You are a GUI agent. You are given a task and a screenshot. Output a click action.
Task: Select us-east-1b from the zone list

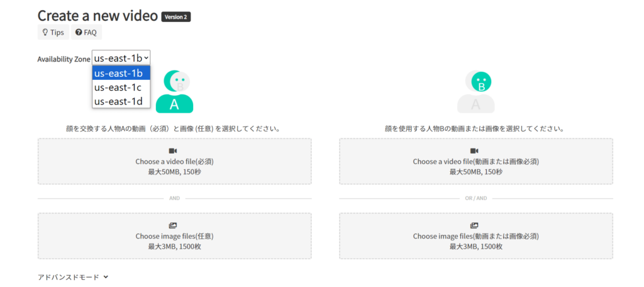(x=121, y=73)
